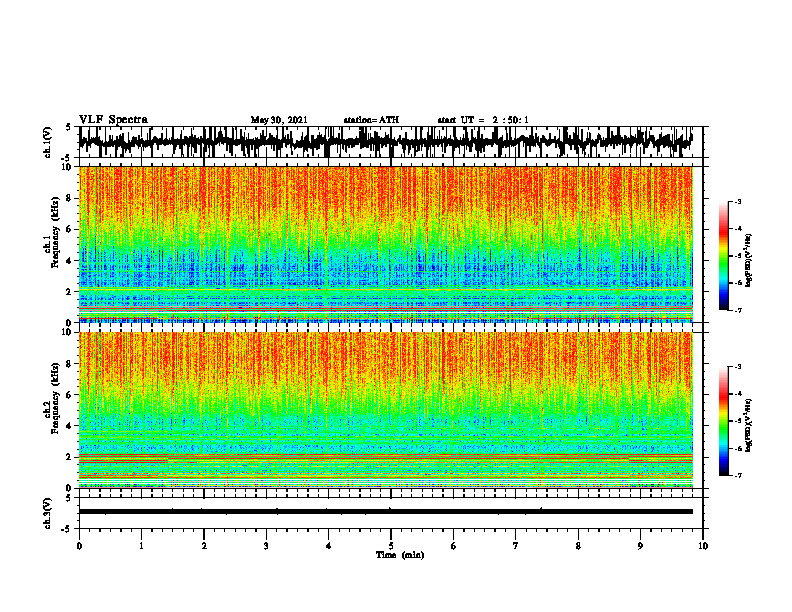Click the ch.1 frequency tick "2"
The width and height of the screenshot is (792, 612).
click(x=70, y=292)
